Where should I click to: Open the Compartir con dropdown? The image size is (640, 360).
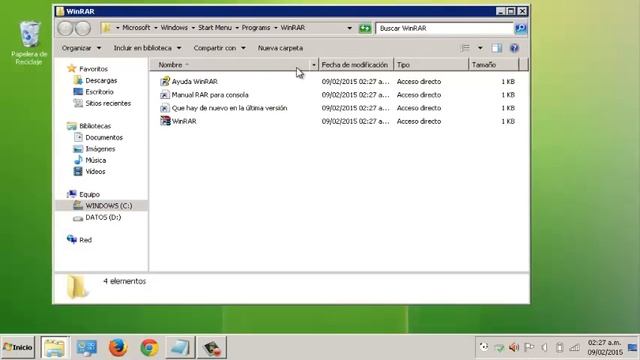(x=219, y=48)
